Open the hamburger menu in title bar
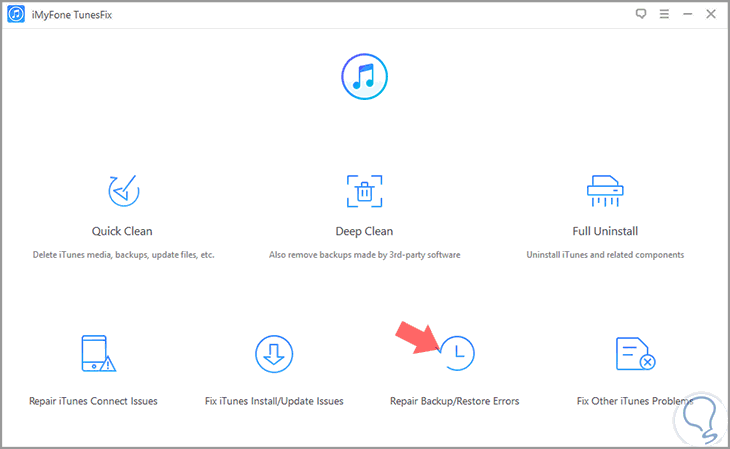The height and width of the screenshot is (449, 730). click(664, 14)
